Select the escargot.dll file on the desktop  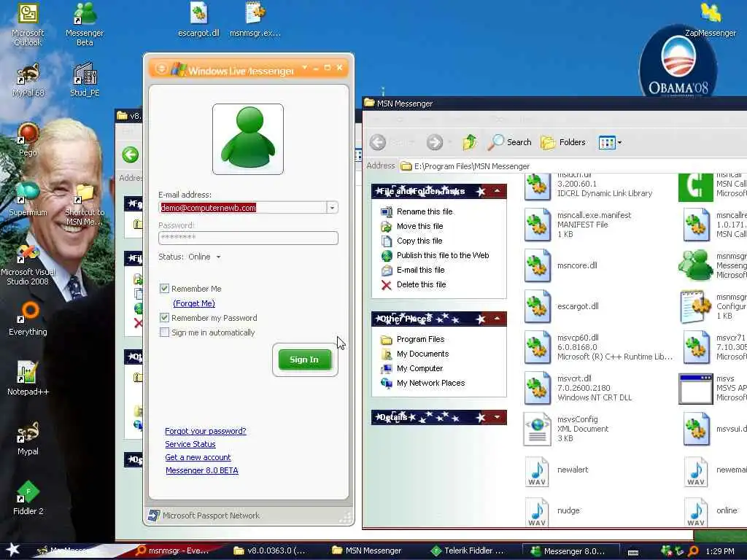click(198, 20)
